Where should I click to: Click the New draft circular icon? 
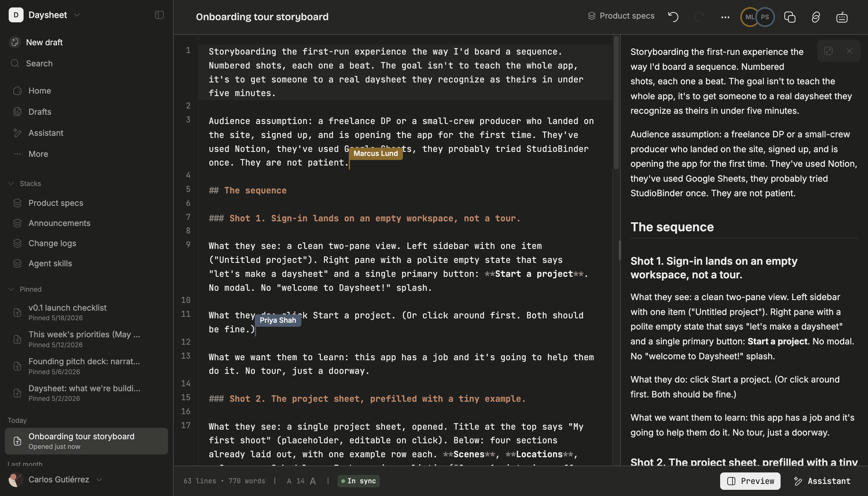[15, 42]
